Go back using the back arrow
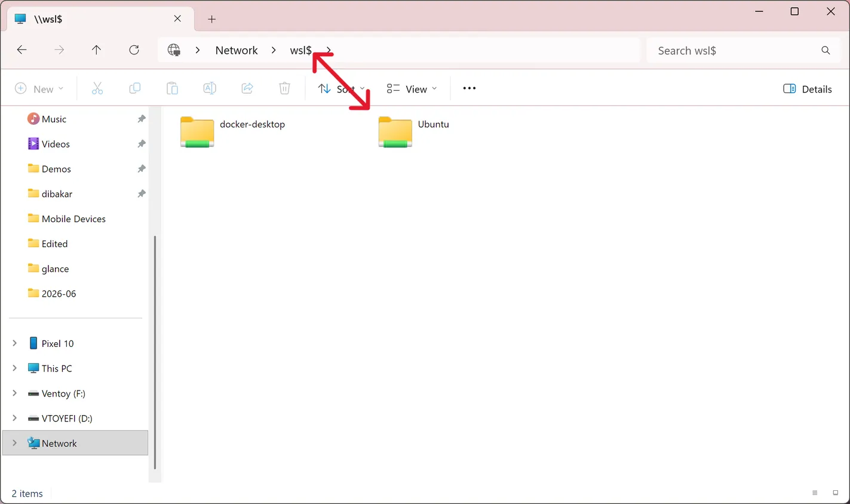 point(22,50)
